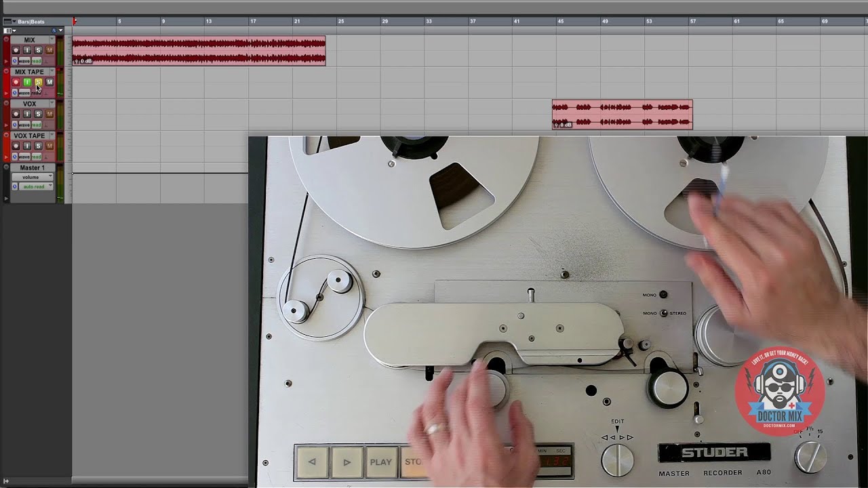Record-enable the VOX track
Image resolution: width=868 pixels, height=488 pixels.
[16, 114]
